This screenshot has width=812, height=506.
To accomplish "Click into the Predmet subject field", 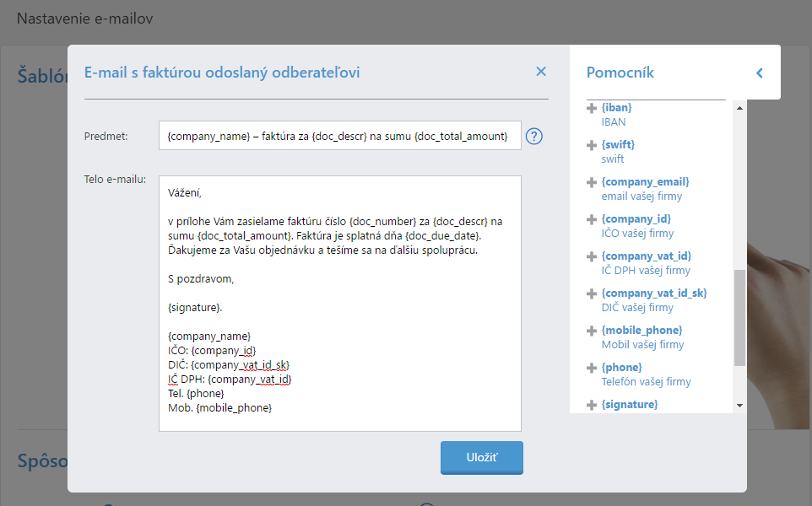I will click(x=339, y=136).
